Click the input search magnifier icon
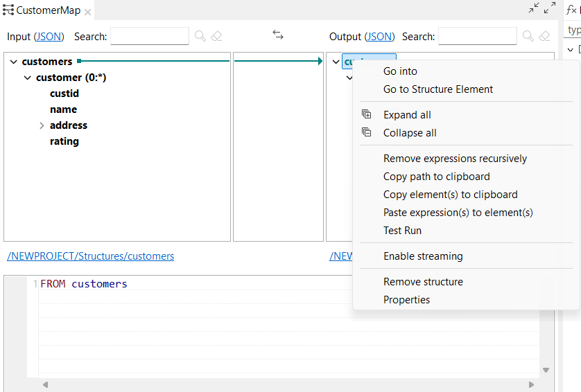 pos(200,36)
